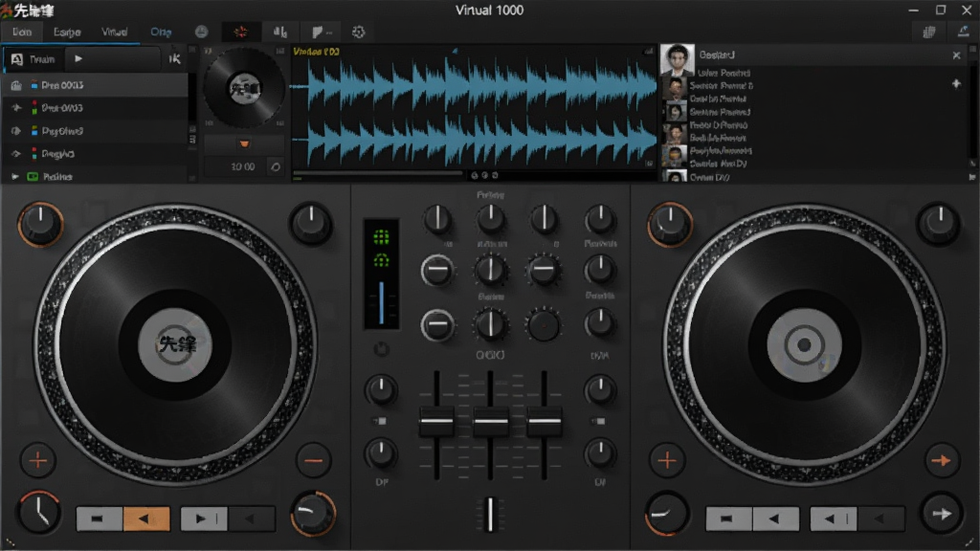Click the icon on highlighted first playlist row
The height and width of the screenshot is (551, 980).
click(16, 85)
